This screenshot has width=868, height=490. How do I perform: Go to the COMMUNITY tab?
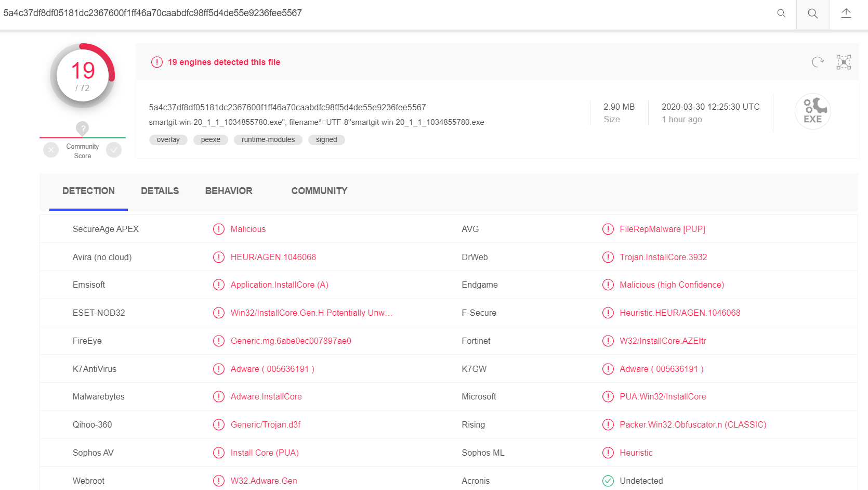(x=319, y=191)
